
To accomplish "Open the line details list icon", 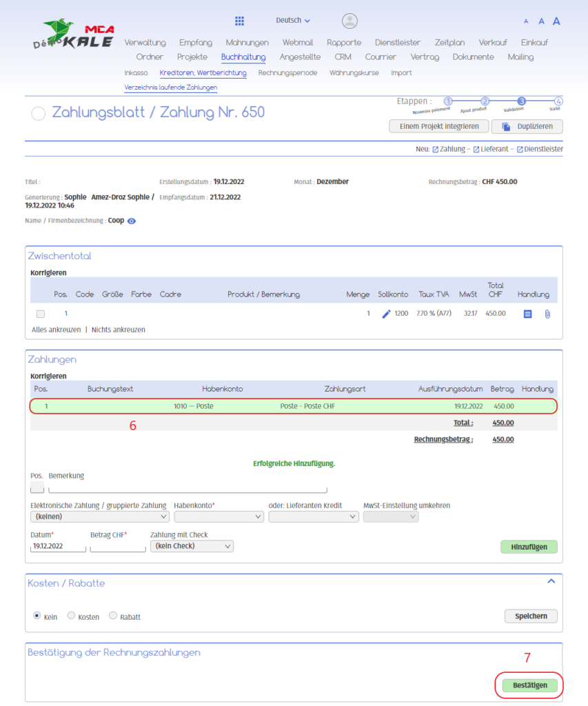I will click(527, 314).
